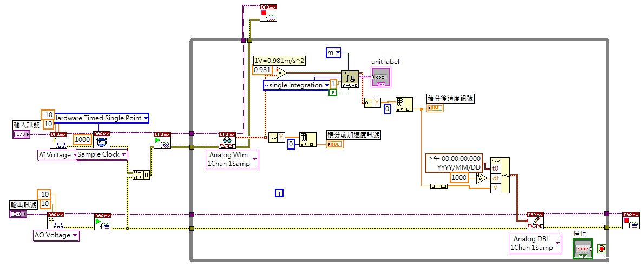The width and height of the screenshot is (644, 265).
Task: Click the 1000 sample rate constant
Action: point(82,140)
